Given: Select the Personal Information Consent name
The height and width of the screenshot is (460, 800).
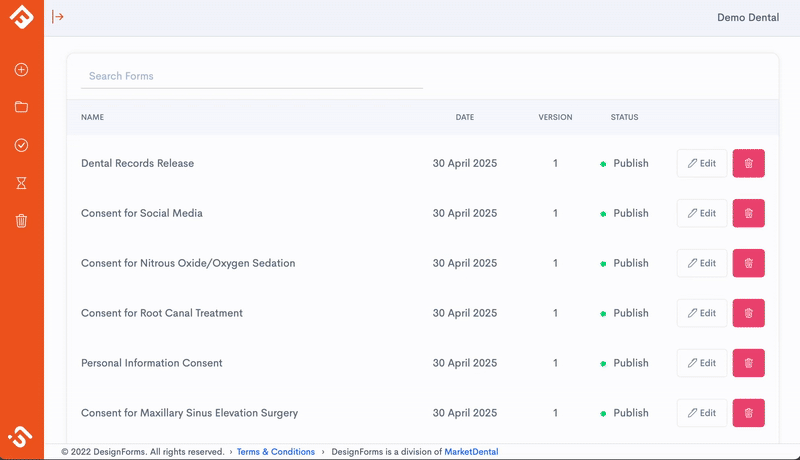Looking at the screenshot, I should pyautogui.click(x=152, y=363).
